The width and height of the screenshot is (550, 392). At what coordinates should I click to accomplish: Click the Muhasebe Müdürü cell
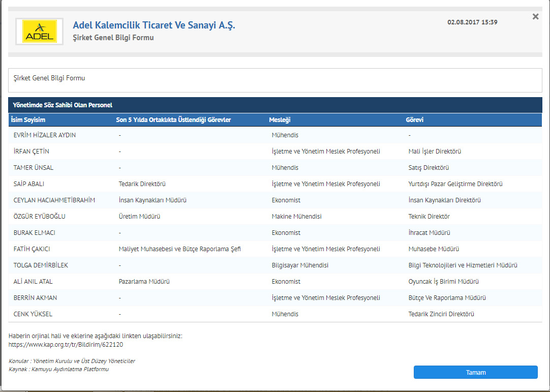[434, 249]
